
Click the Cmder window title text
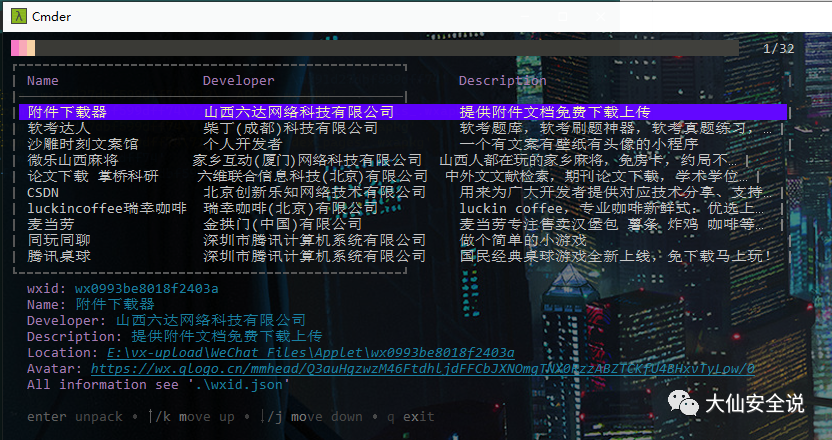(51, 16)
